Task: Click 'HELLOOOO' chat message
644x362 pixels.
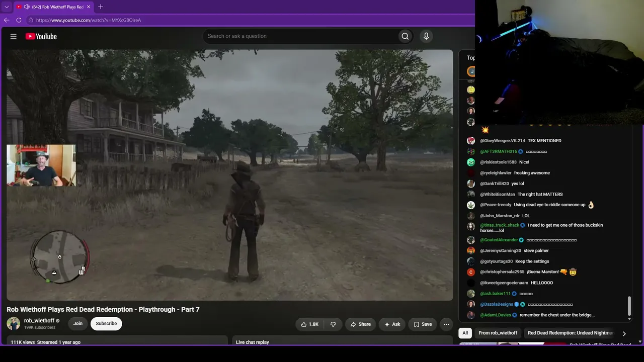Action: click(x=542, y=283)
